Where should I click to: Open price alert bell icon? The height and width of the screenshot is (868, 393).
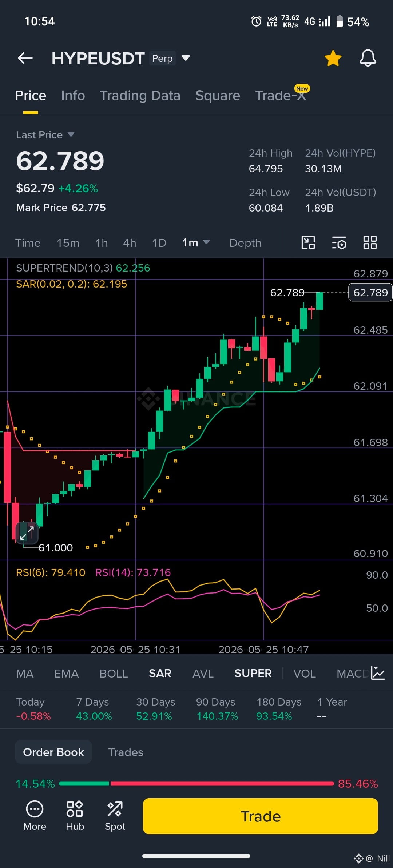(368, 58)
